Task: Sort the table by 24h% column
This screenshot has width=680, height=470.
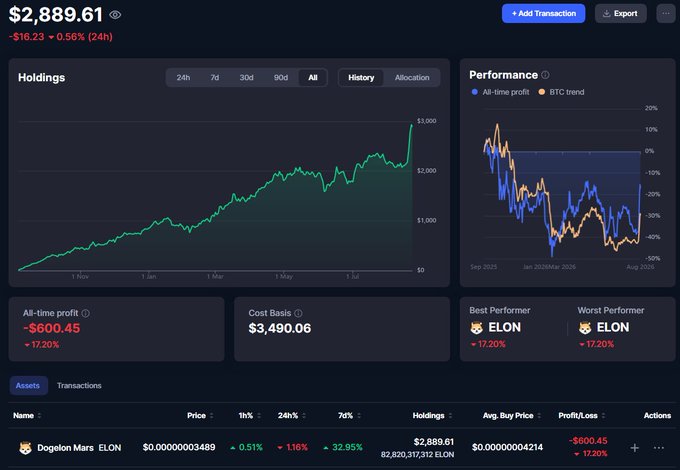Action: (291, 415)
